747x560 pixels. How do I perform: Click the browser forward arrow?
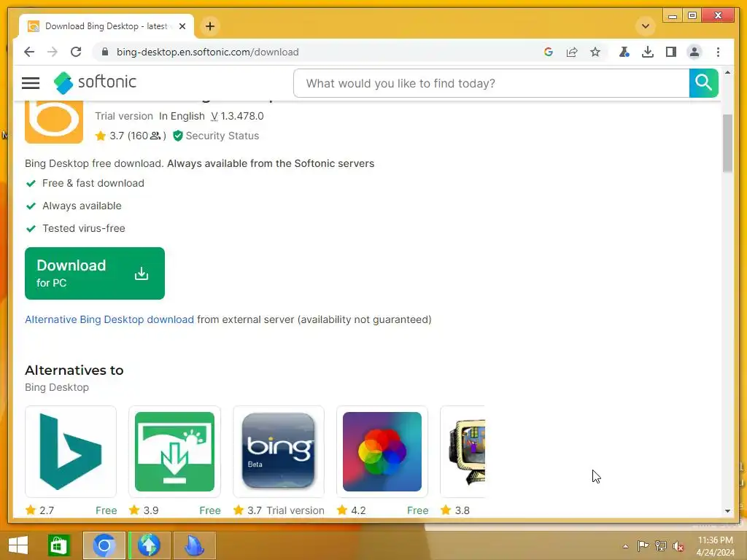53,52
